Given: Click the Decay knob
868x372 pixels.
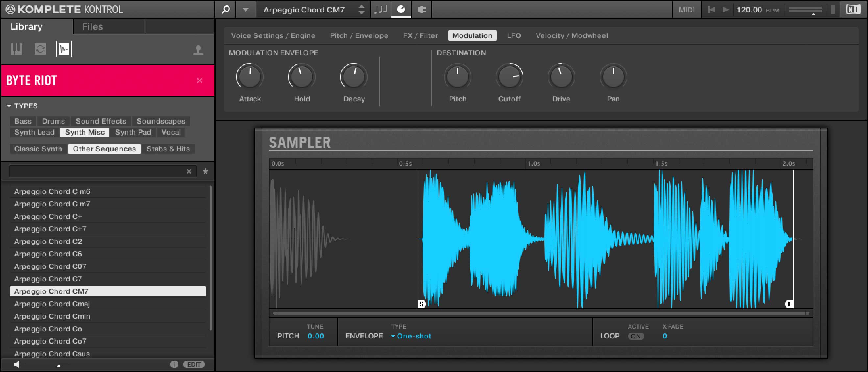Looking at the screenshot, I should pos(353,77).
